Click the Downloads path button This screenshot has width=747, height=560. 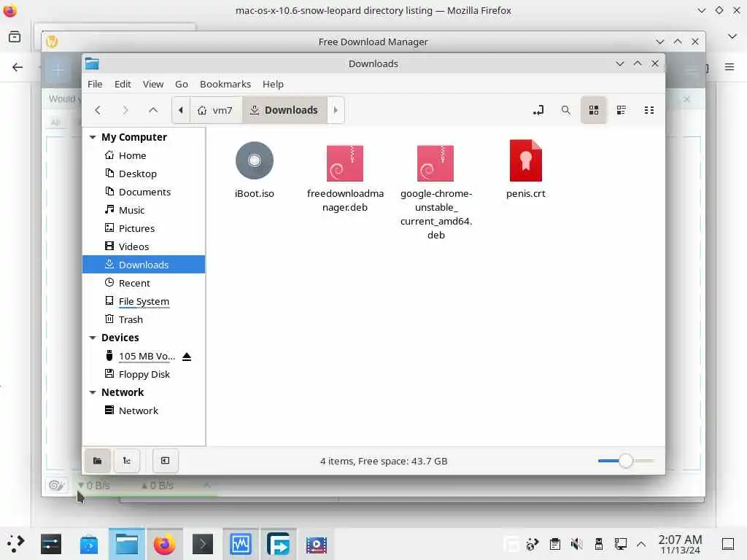click(285, 110)
